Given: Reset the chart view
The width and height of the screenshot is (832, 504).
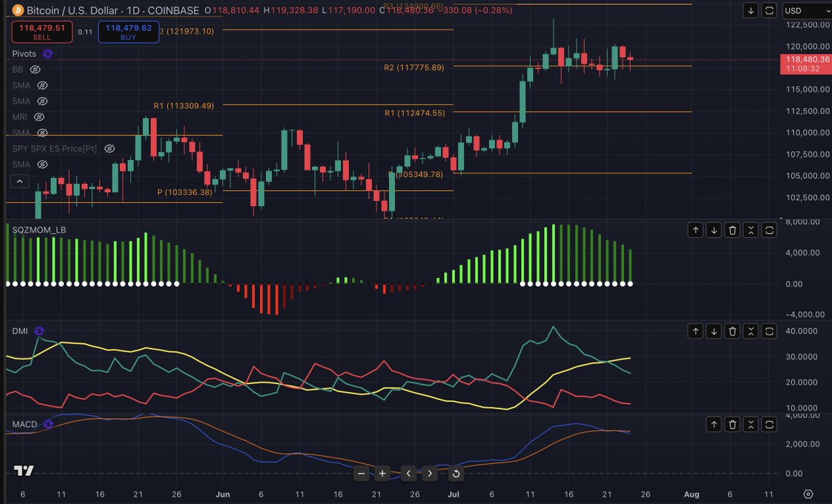Looking at the screenshot, I should tap(456, 473).
